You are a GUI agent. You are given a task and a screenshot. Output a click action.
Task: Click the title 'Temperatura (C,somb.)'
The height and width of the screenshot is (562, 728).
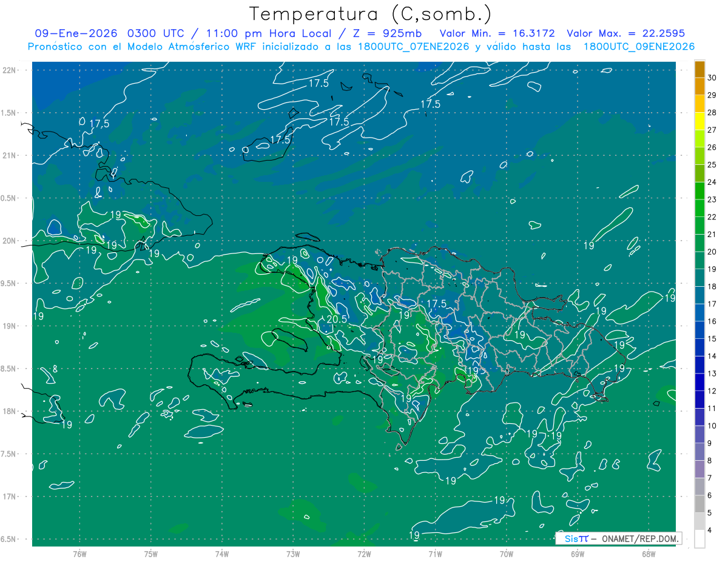tap(370, 14)
